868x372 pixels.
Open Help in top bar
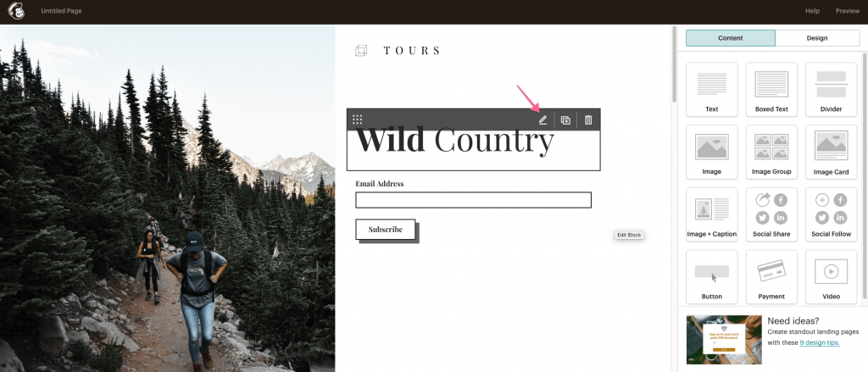[x=812, y=11]
